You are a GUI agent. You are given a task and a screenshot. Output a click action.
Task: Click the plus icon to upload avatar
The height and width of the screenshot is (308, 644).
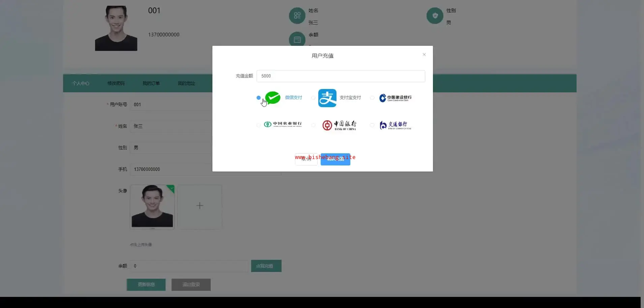click(x=200, y=206)
